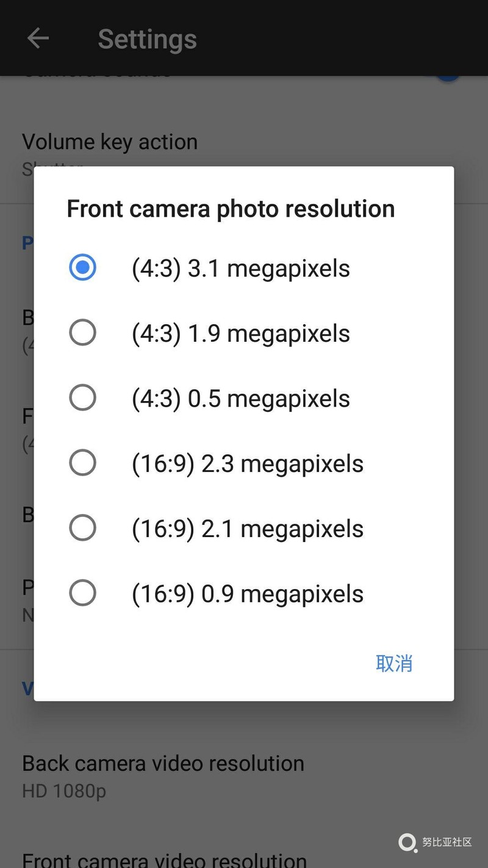This screenshot has width=488, height=868.
Task: Click the 努比亚社区 watermark logo icon
Action: 407,843
